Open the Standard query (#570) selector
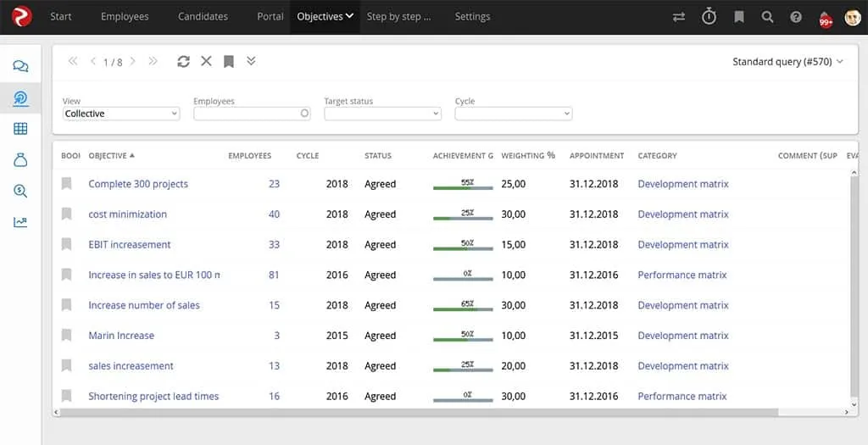868x445 pixels. click(787, 62)
